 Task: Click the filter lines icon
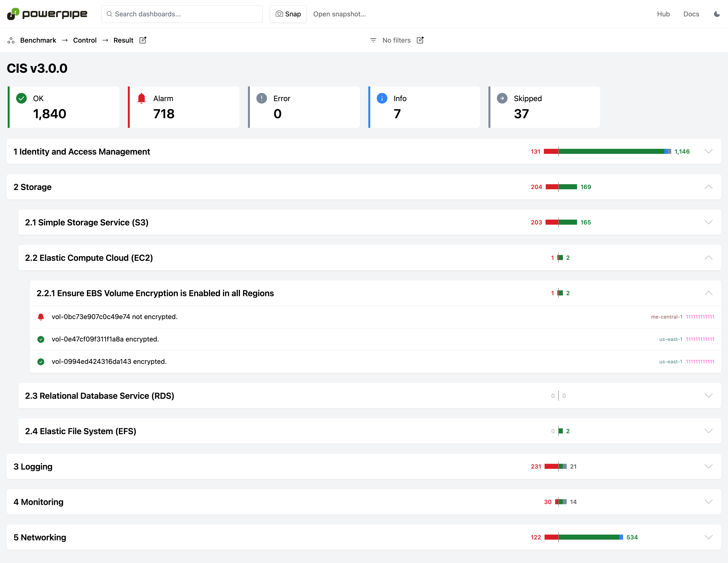tap(373, 40)
